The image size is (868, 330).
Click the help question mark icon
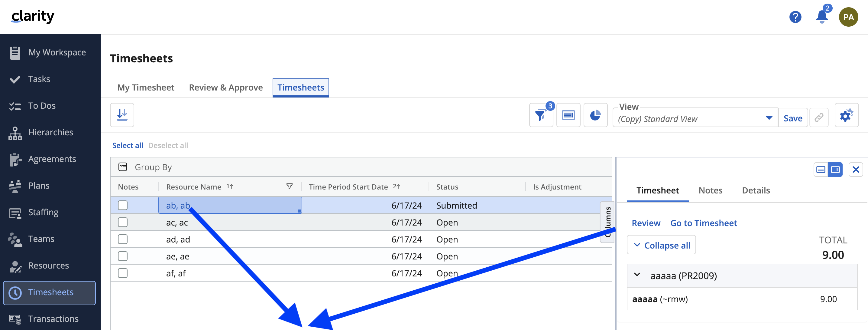coord(795,17)
